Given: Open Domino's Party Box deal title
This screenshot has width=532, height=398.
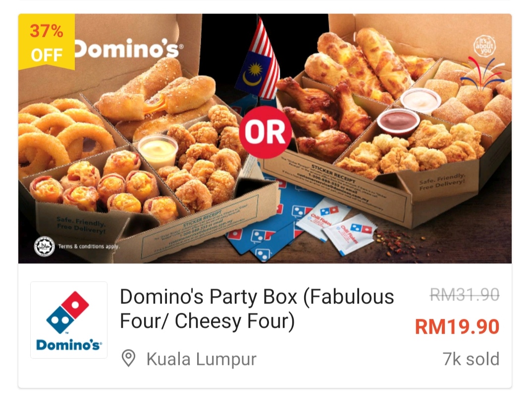Looking at the screenshot, I should pos(257,308).
